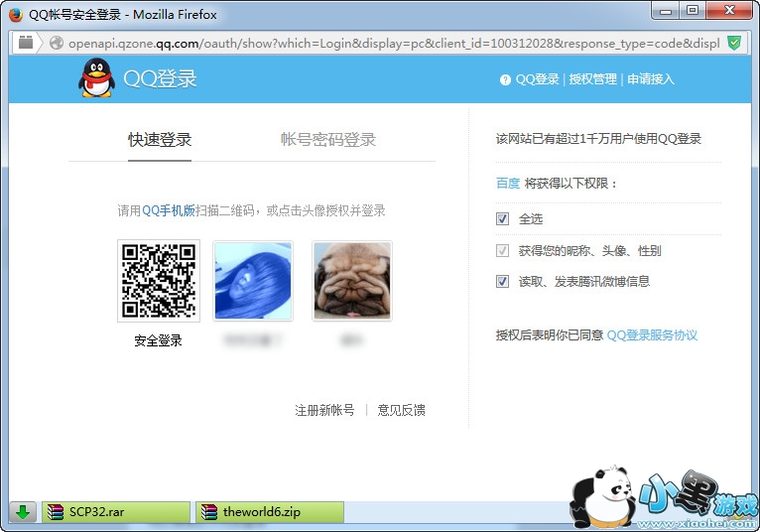Toggle the 全选 checkbox
Viewport: 760px width, 532px height.
coord(503,218)
